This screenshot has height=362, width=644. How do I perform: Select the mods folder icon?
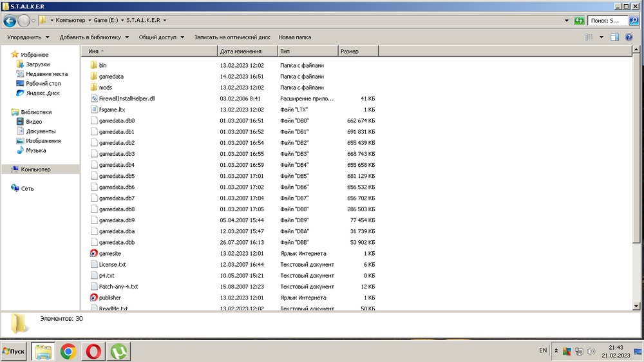click(93, 87)
